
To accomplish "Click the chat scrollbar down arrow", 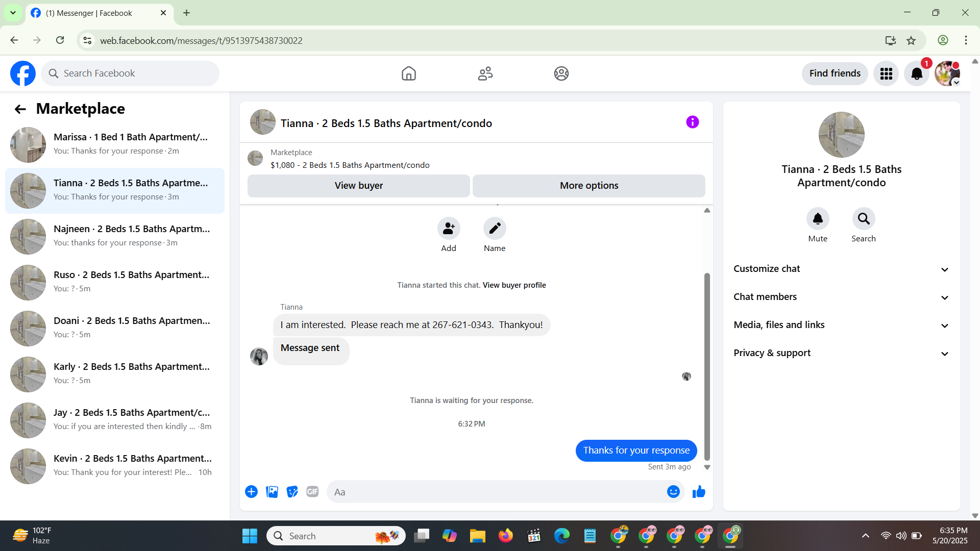I will (x=707, y=467).
